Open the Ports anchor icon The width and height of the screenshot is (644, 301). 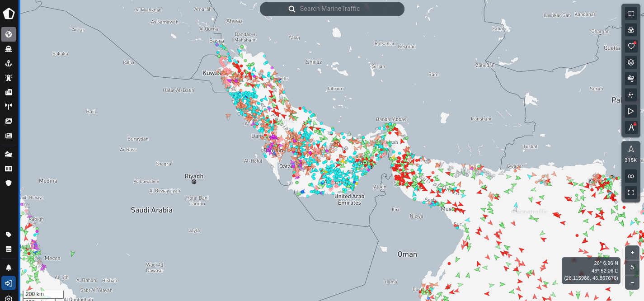pos(9,63)
